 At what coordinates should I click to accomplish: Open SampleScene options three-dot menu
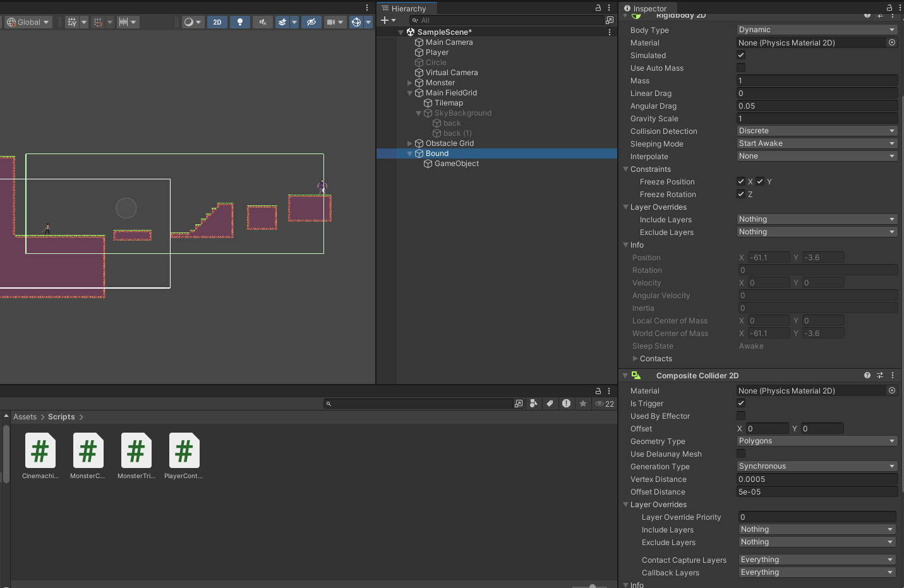[x=610, y=32]
